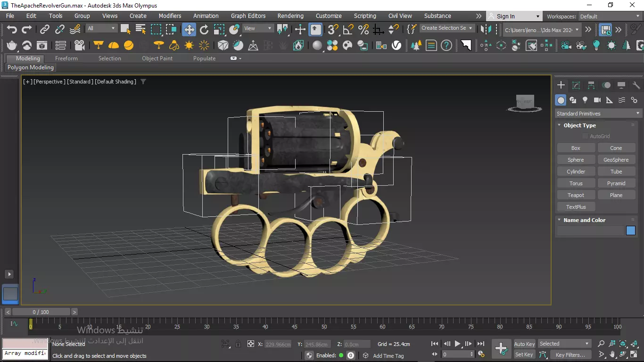This screenshot has width=644, height=362.
Task: Click the Play Animation button
Action: click(457, 344)
